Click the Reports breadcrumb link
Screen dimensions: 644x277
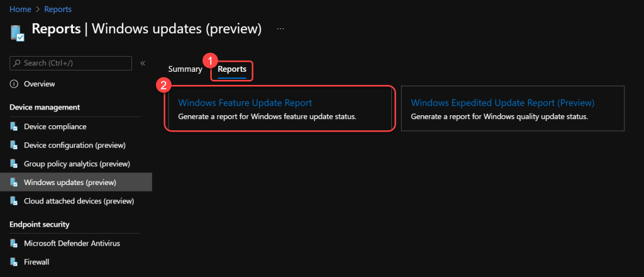(58, 9)
